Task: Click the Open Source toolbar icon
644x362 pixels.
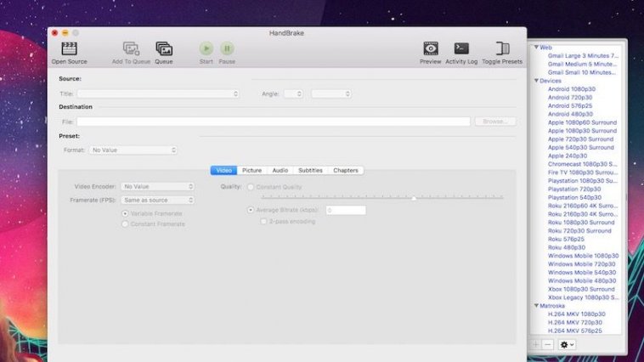Action: pos(69,49)
